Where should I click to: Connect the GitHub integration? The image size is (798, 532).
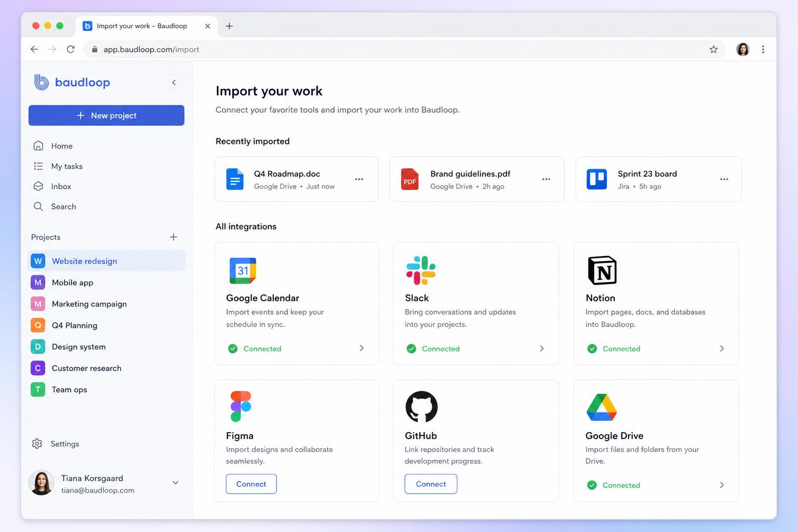[x=431, y=484]
